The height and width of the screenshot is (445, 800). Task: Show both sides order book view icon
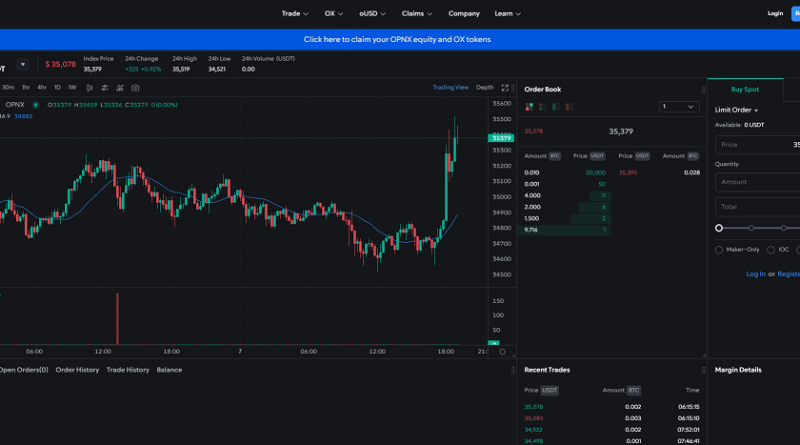coord(529,107)
